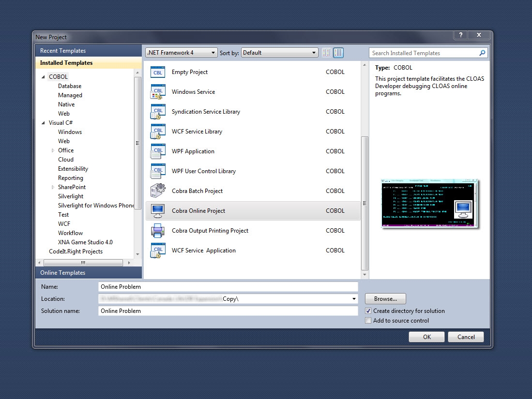Select the Empty Project template icon
The height and width of the screenshot is (399, 532).
coord(158,72)
